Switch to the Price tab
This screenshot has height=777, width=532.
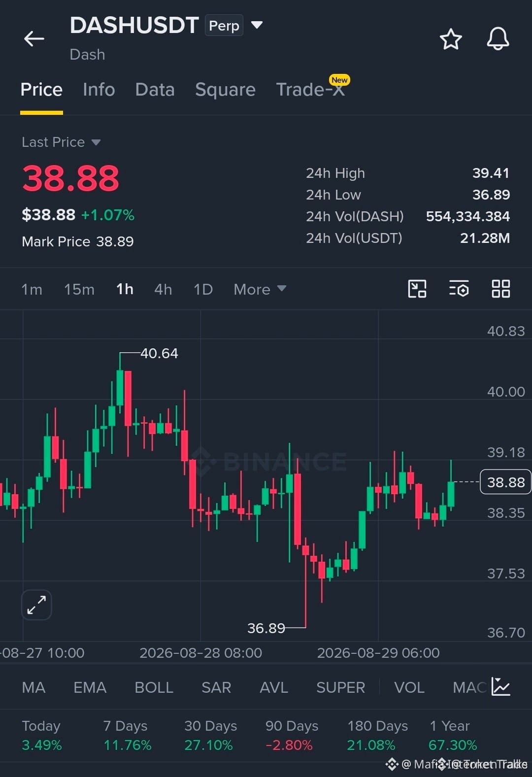41,90
